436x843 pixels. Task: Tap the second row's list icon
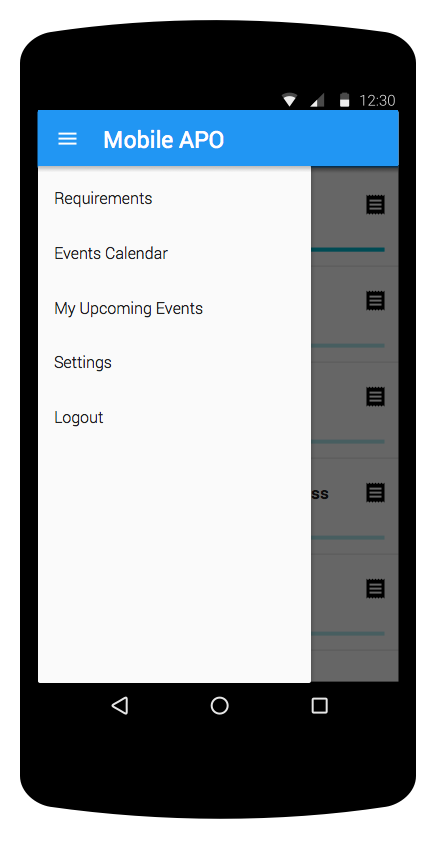(x=375, y=301)
